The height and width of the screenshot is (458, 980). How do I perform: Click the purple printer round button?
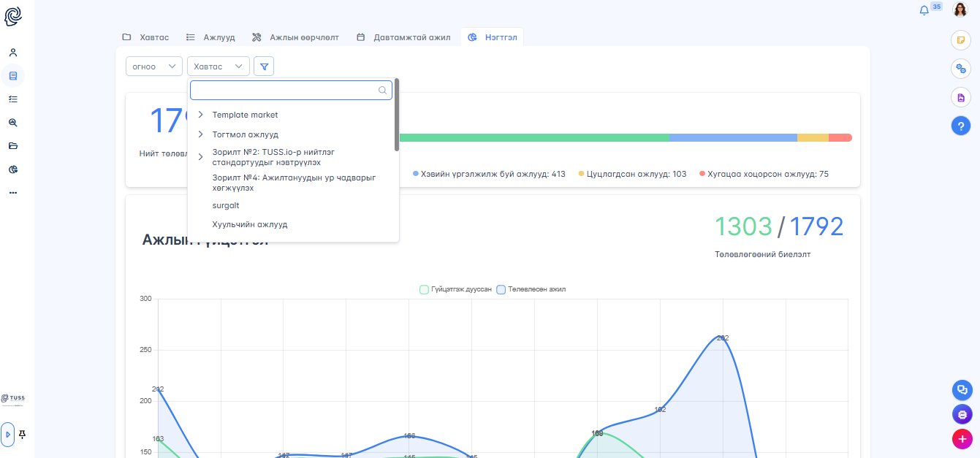pos(962,414)
